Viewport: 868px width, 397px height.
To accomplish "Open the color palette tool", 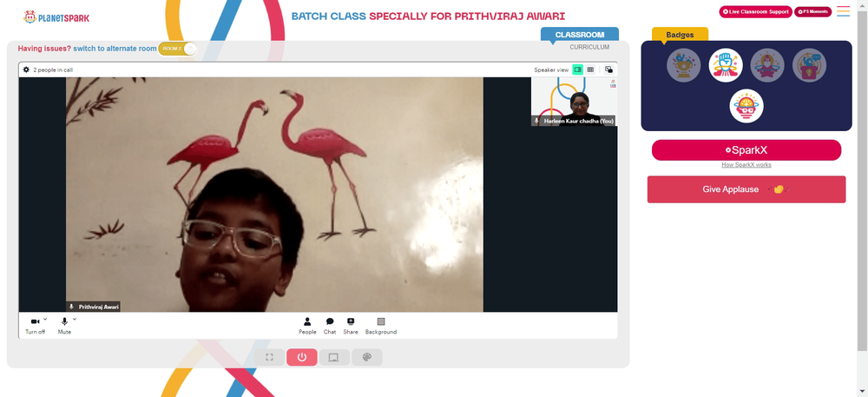I will click(x=366, y=357).
